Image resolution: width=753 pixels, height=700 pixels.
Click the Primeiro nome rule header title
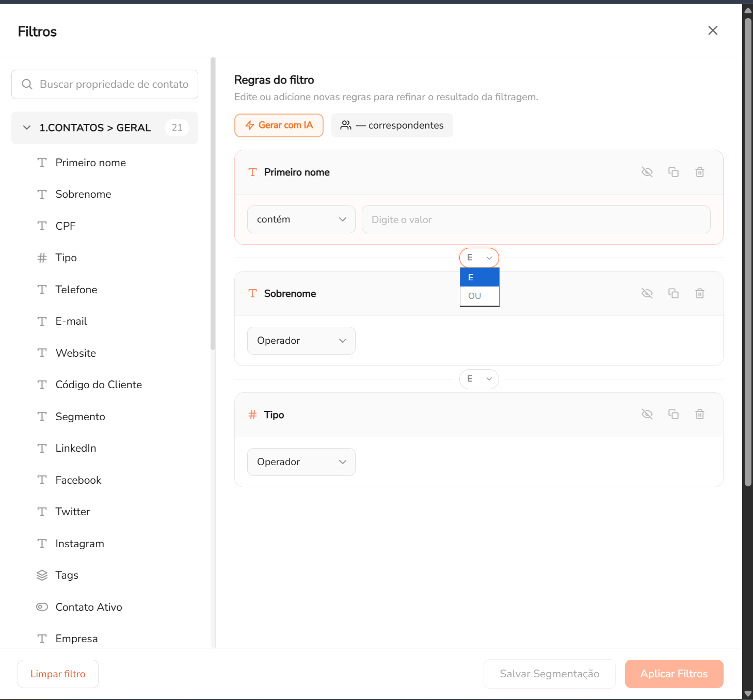[297, 172]
